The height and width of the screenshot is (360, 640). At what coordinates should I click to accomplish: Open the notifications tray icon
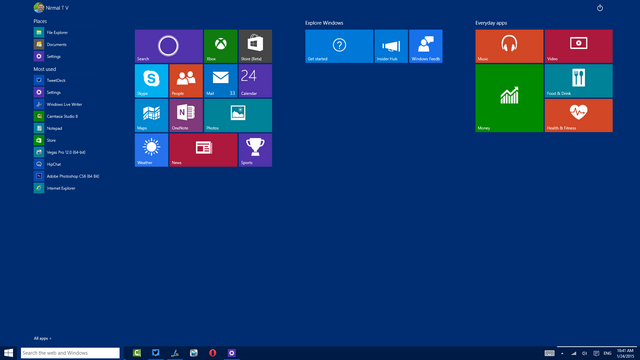(596, 353)
